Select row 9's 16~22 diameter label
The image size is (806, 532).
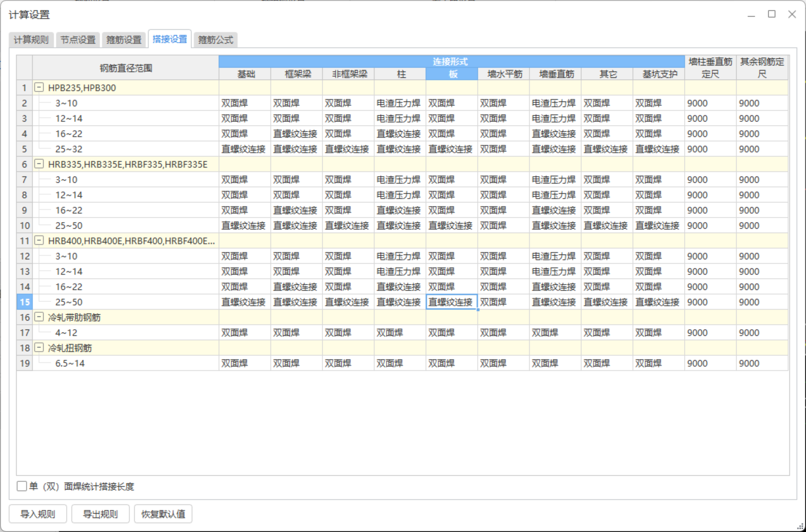coord(69,210)
